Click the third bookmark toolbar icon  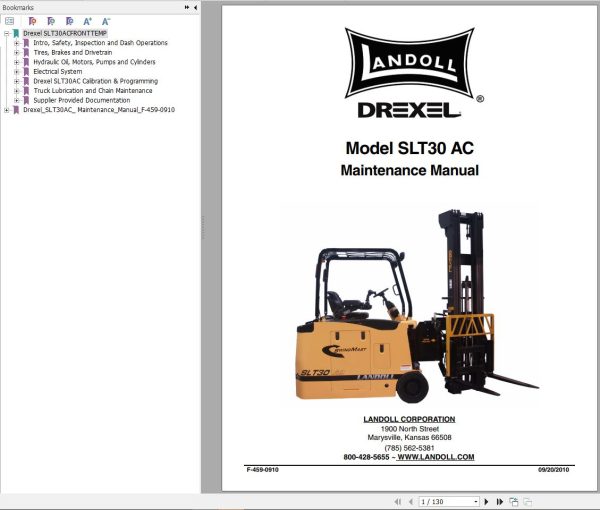click(x=69, y=21)
